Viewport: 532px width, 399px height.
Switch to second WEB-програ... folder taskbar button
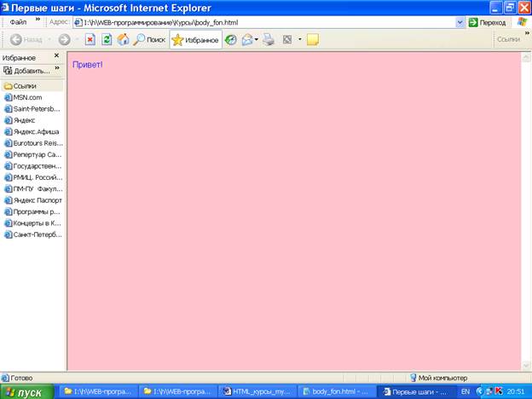pyautogui.click(x=176, y=391)
